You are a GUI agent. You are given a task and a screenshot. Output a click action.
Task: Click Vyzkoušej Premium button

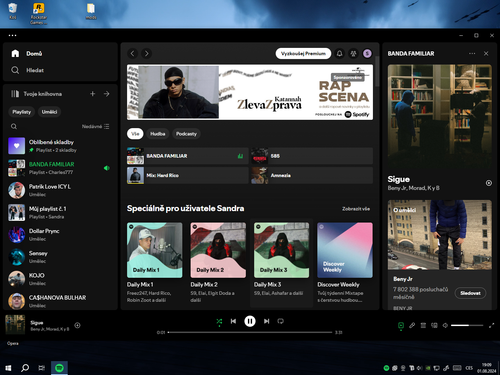(x=303, y=54)
